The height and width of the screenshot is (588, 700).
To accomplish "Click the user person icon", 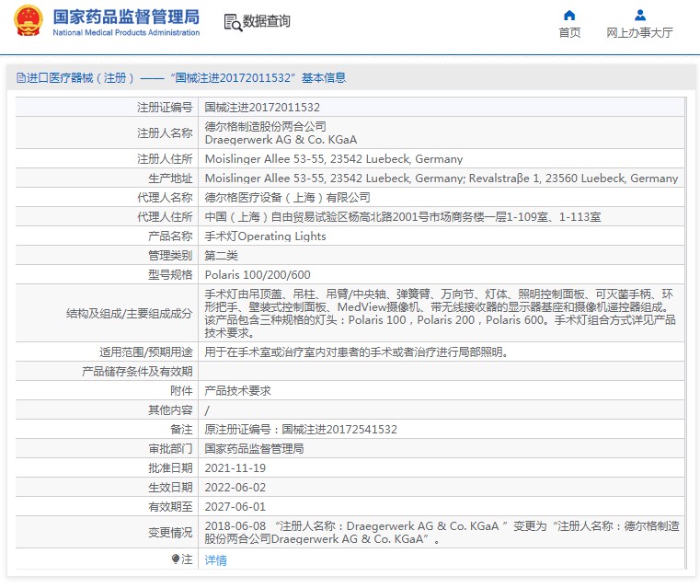I will (639, 16).
